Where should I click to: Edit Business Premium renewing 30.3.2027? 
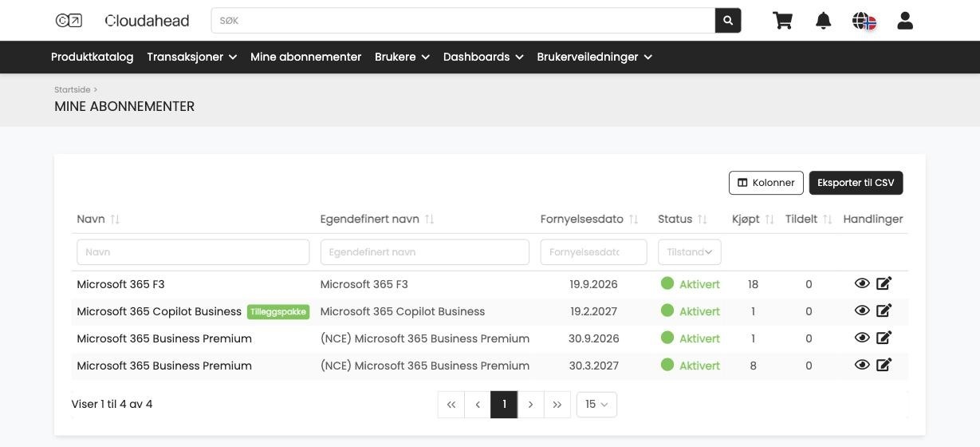click(884, 365)
